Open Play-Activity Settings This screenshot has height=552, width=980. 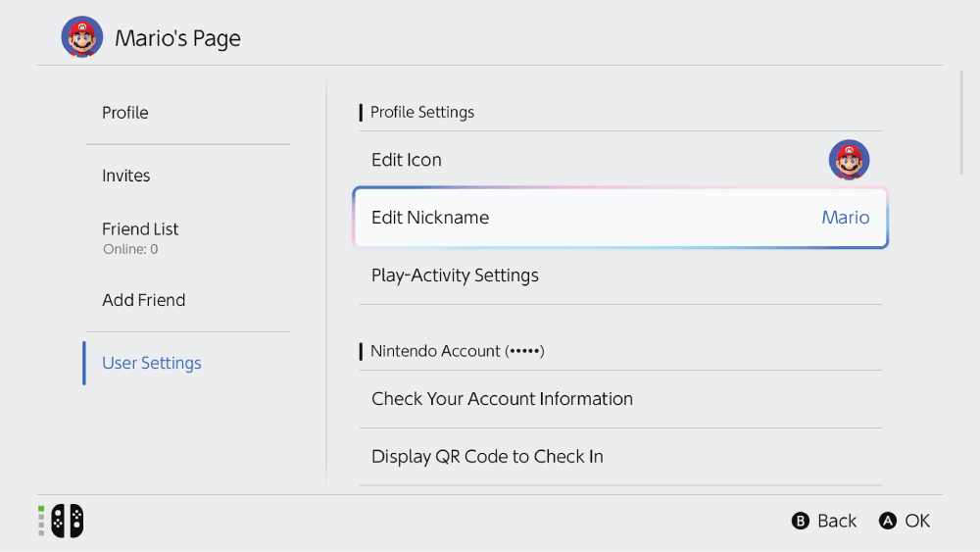[455, 276]
